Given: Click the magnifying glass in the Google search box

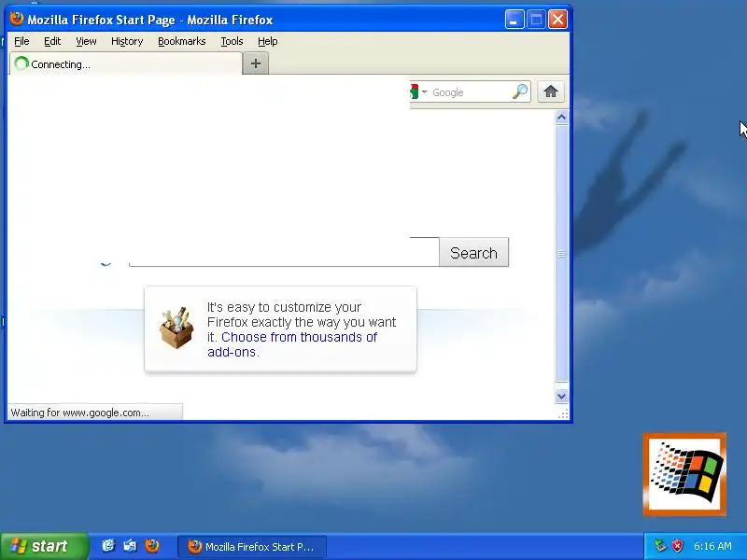Looking at the screenshot, I should click(520, 91).
